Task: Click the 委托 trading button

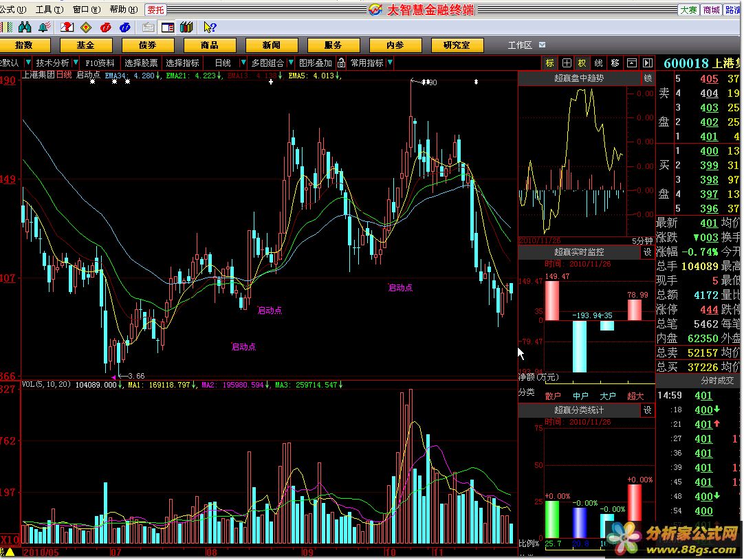Action: 155,10
